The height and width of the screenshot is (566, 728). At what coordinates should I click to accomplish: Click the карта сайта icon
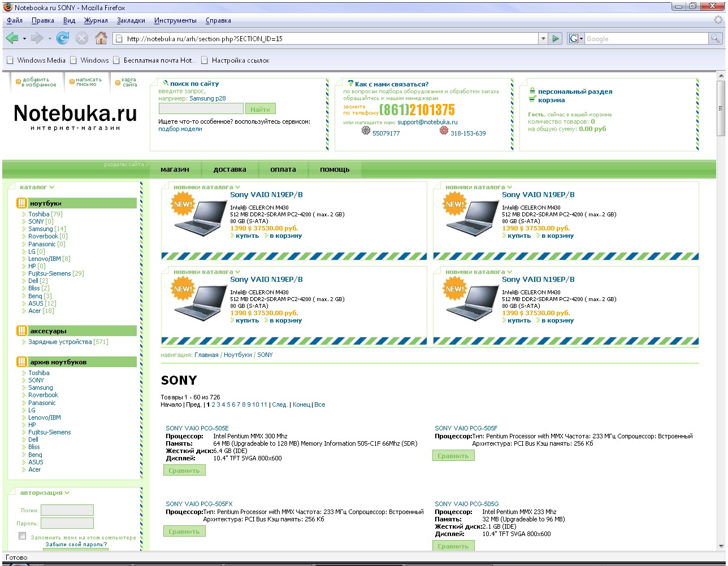[x=117, y=82]
